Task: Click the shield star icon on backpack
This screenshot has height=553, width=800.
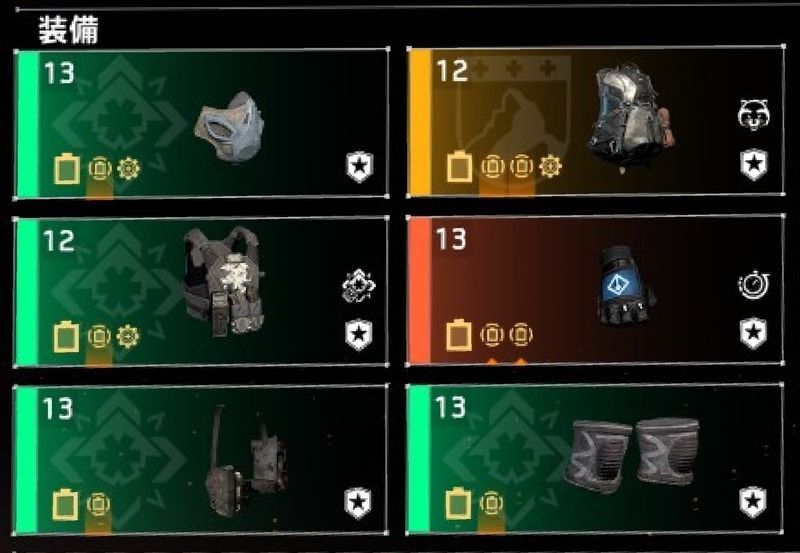Action: (754, 164)
